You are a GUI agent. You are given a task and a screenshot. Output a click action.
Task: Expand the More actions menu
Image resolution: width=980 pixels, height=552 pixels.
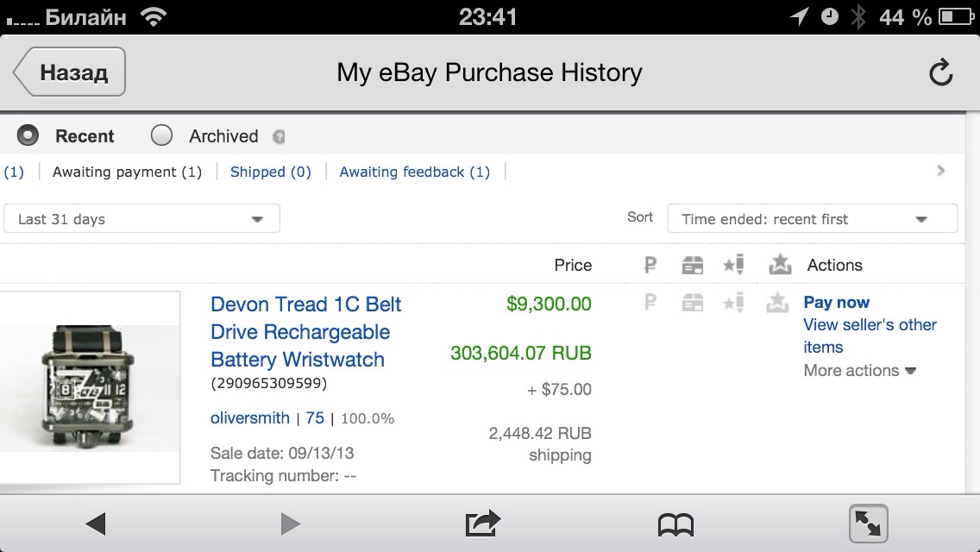859,371
